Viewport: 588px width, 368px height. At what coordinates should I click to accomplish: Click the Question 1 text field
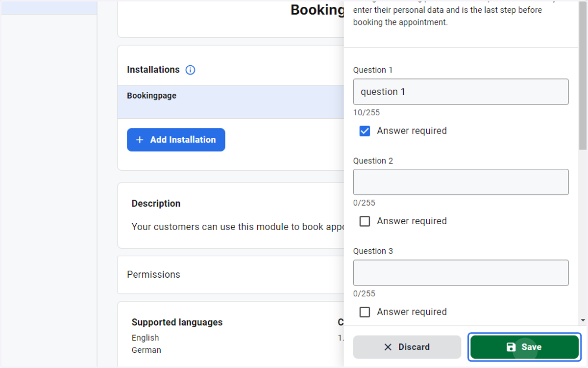click(x=461, y=92)
